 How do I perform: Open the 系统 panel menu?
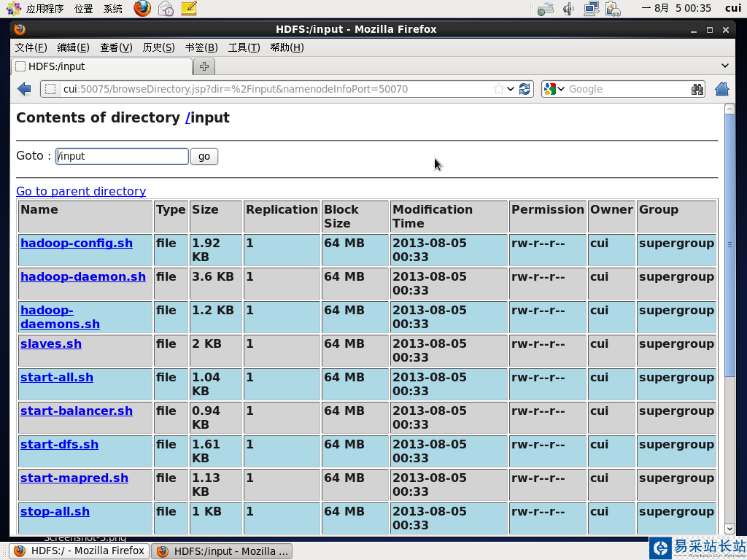(113, 9)
